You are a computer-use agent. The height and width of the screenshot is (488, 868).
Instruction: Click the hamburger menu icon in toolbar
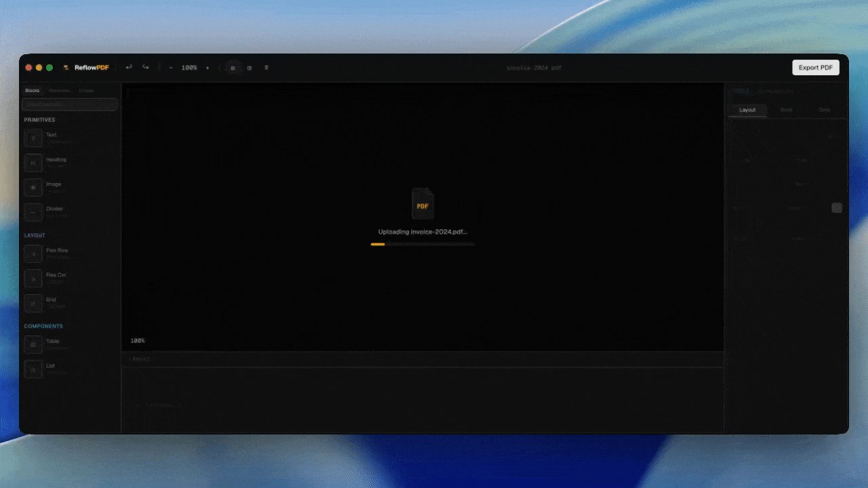266,68
